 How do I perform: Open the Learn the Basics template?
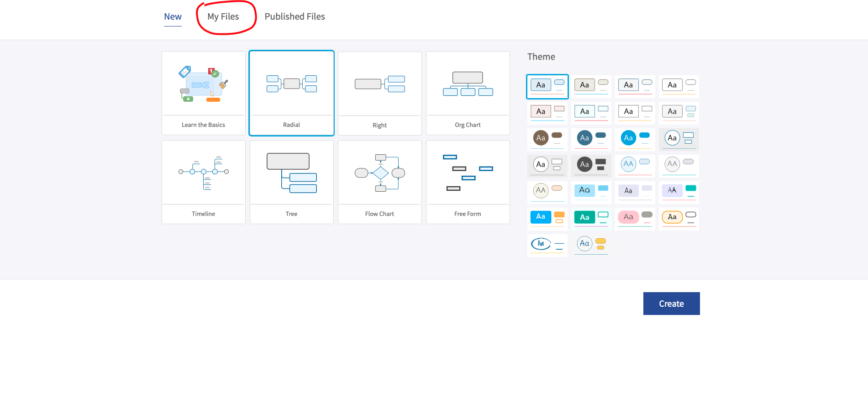203,93
